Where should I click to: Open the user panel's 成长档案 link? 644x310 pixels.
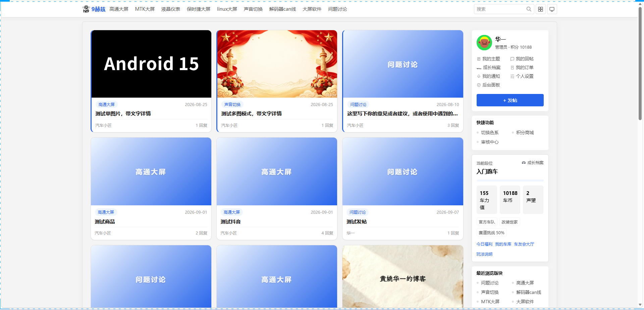pos(489,67)
